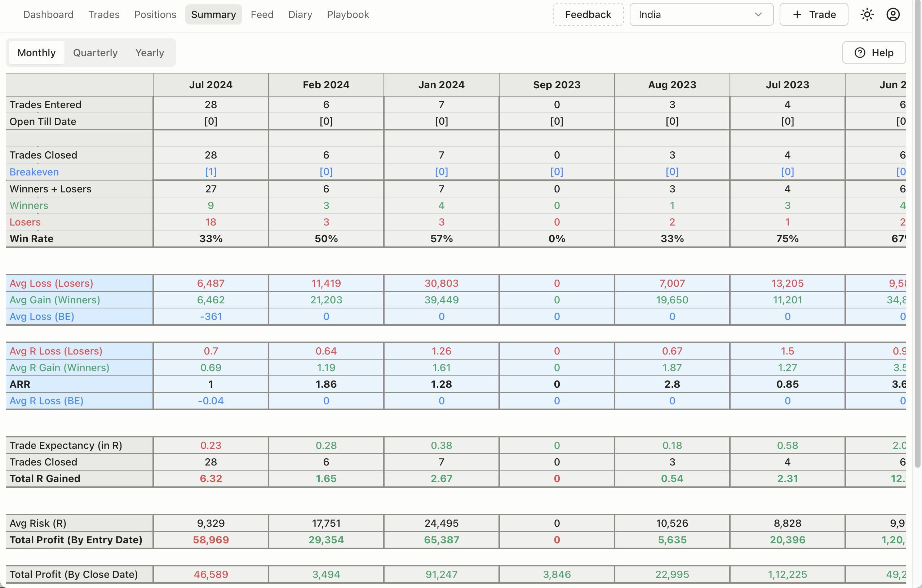Select the Monthly view

(36, 53)
